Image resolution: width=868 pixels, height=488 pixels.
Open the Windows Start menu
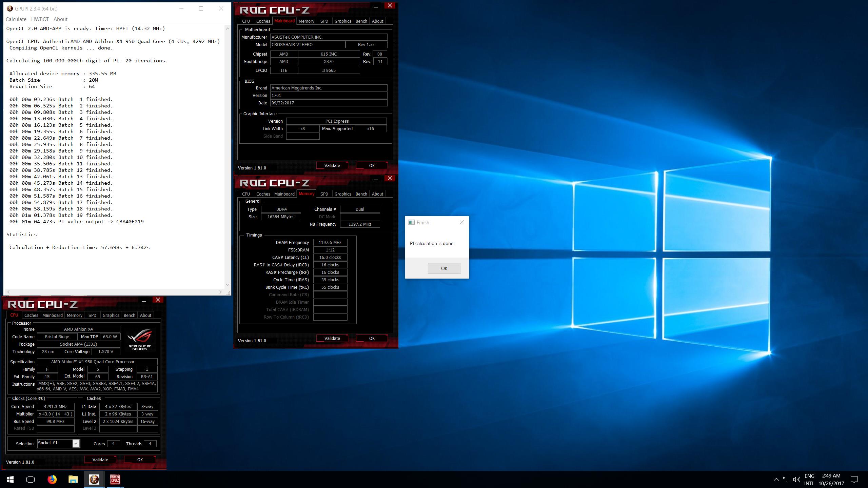coord(10,479)
